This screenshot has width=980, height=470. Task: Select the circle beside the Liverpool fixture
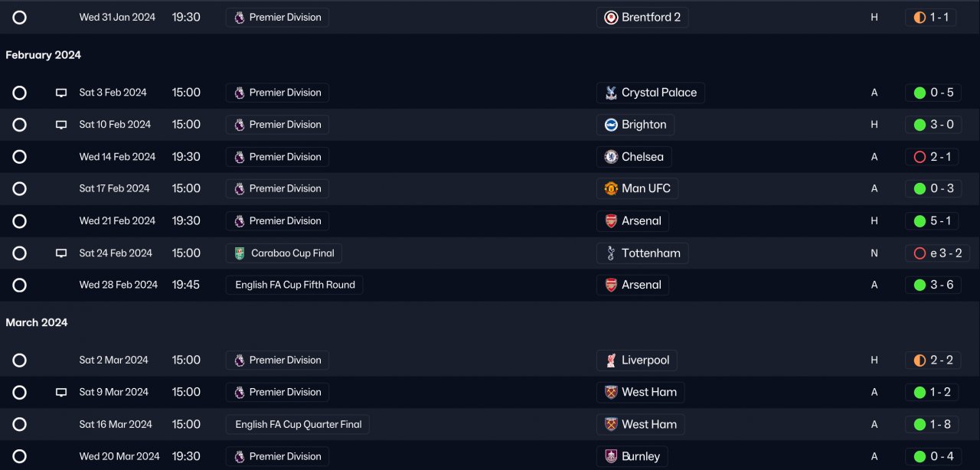click(x=20, y=361)
